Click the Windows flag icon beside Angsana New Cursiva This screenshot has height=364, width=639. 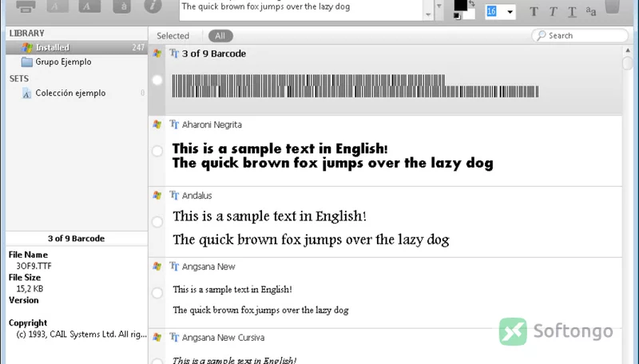click(x=157, y=337)
